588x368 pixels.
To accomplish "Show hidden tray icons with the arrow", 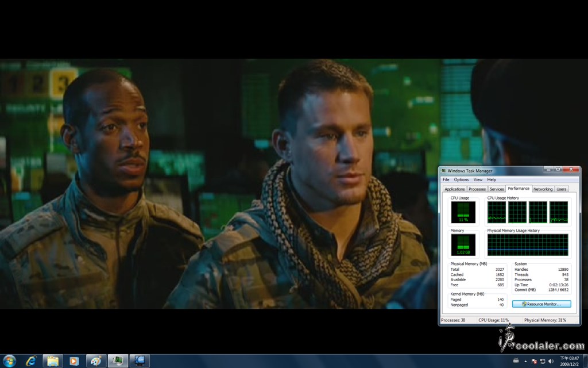I will pyautogui.click(x=525, y=361).
